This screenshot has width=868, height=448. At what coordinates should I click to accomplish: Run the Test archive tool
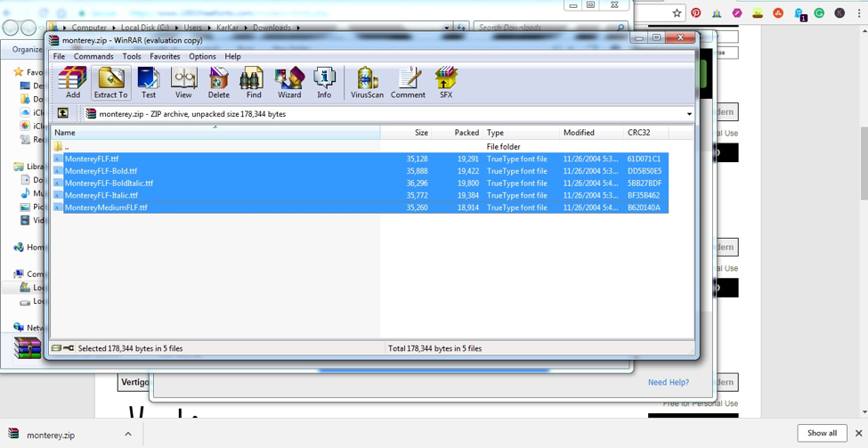[x=149, y=83]
